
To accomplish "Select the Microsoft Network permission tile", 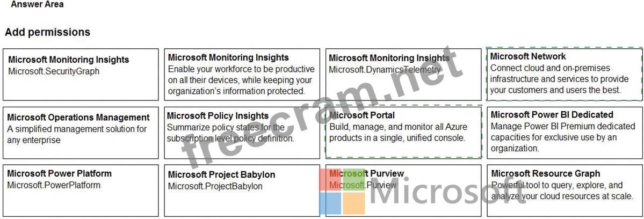I will 564,74.
